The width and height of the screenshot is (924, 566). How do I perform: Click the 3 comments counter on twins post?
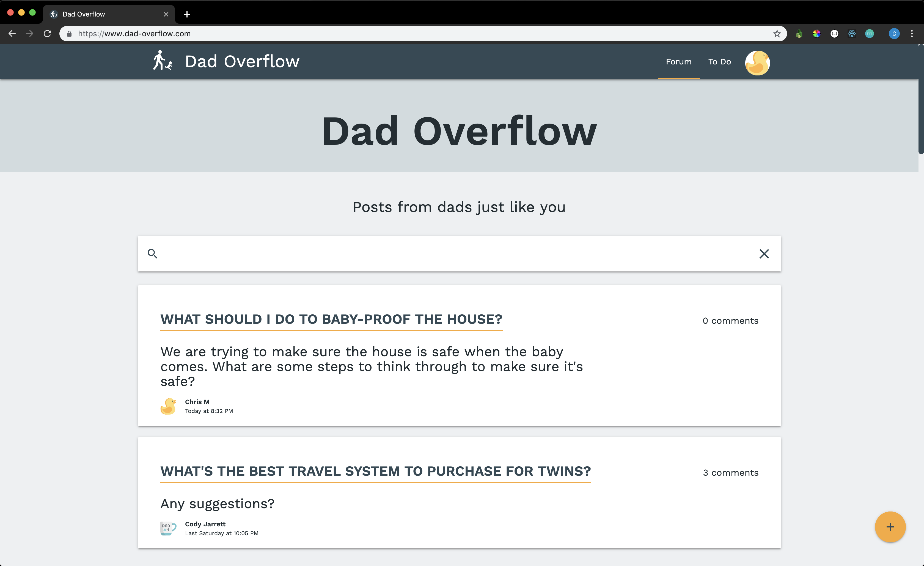point(731,472)
